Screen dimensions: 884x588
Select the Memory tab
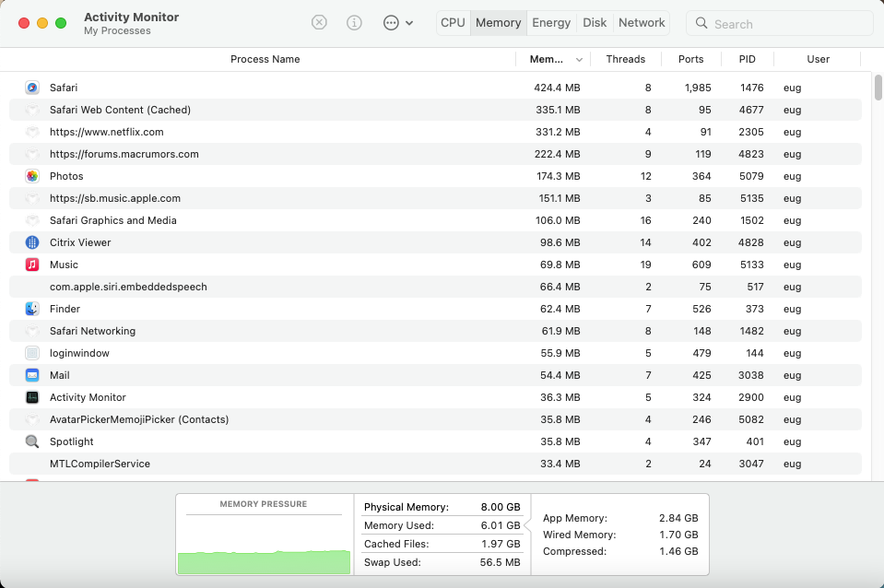click(499, 22)
